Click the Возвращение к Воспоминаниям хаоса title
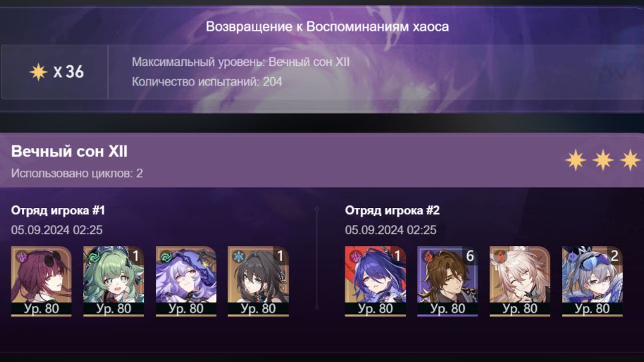The width and height of the screenshot is (644, 362). pos(327,27)
